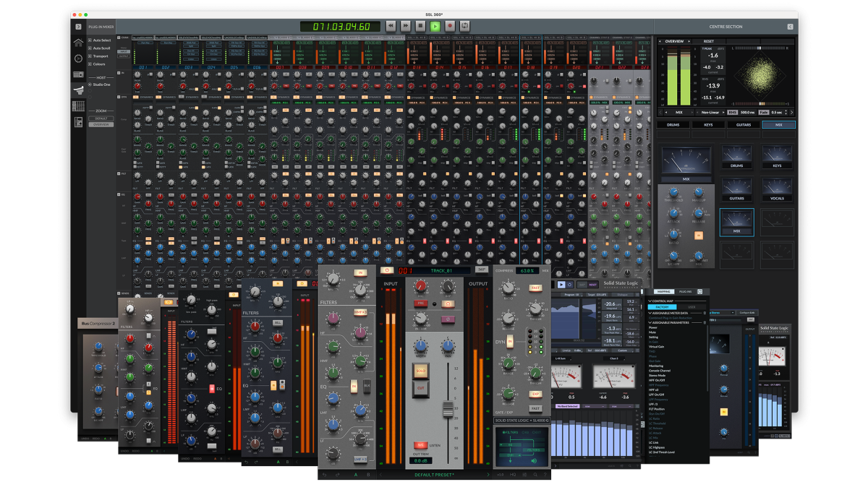Switch to the GUITARS tab
Image resolution: width=868 pixels, height=495 pixels.
click(x=742, y=125)
